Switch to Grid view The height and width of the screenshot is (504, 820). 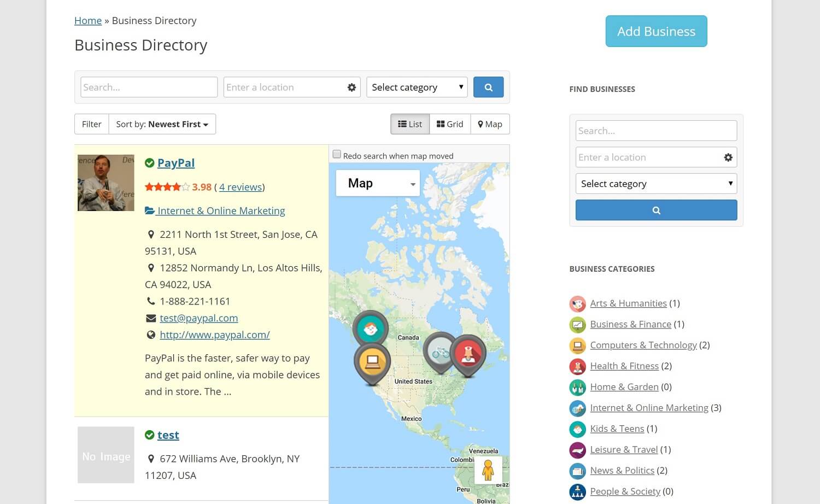pos(449,124)
